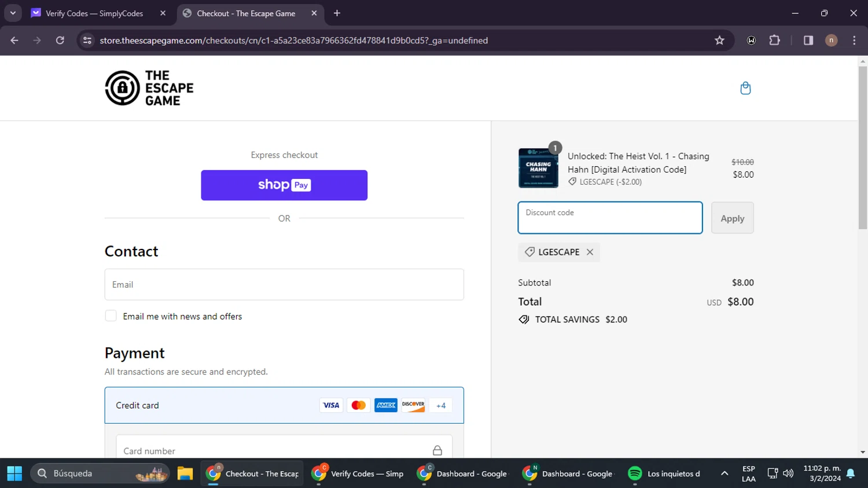
Task: View site information icon in address bar
Action: 87,41
